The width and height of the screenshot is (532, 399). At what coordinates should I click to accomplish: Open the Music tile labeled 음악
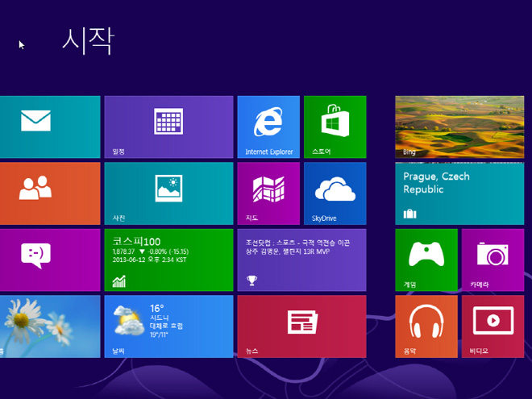426,326
